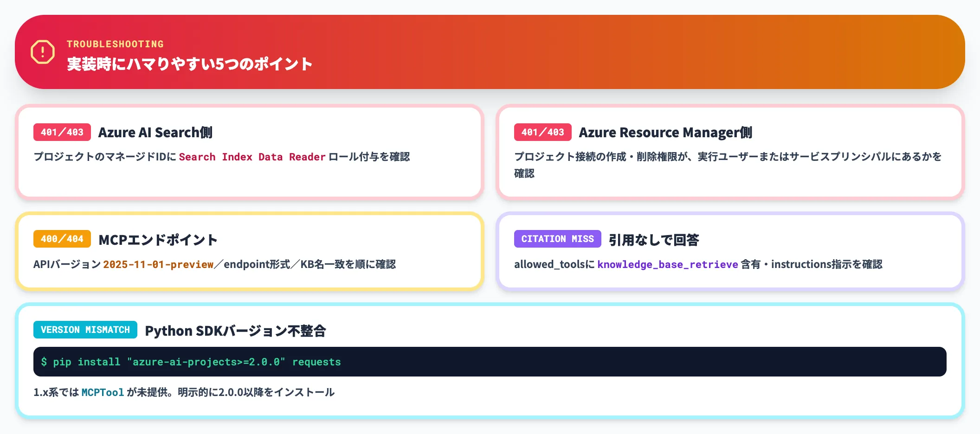Select the Azure AI Search側 heading

[155, 133]
